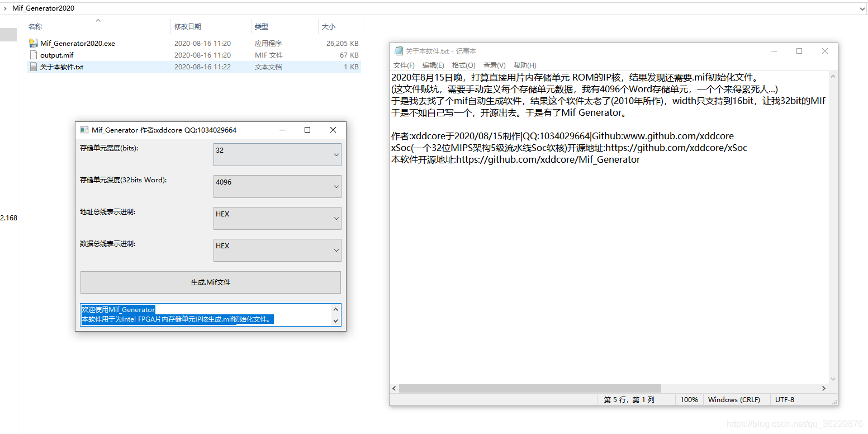Click the 生成.Mif文件 button
The width and height of the screenshot is (868, 434).
pyautogui.click(x=211, y=282)
